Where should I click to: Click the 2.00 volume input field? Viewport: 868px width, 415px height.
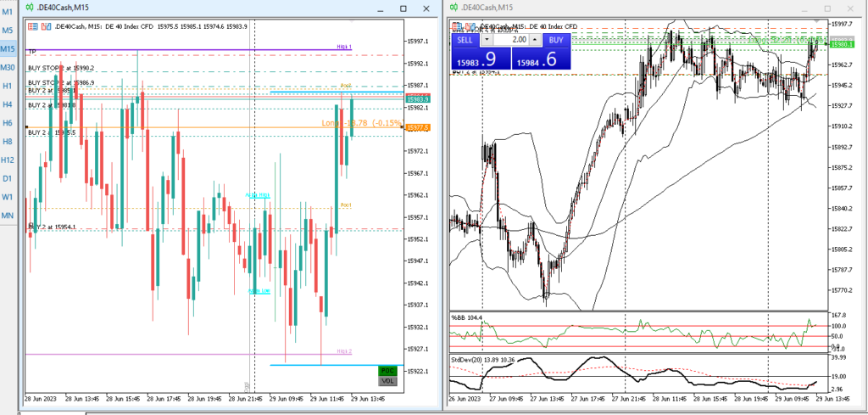[509, 40]
